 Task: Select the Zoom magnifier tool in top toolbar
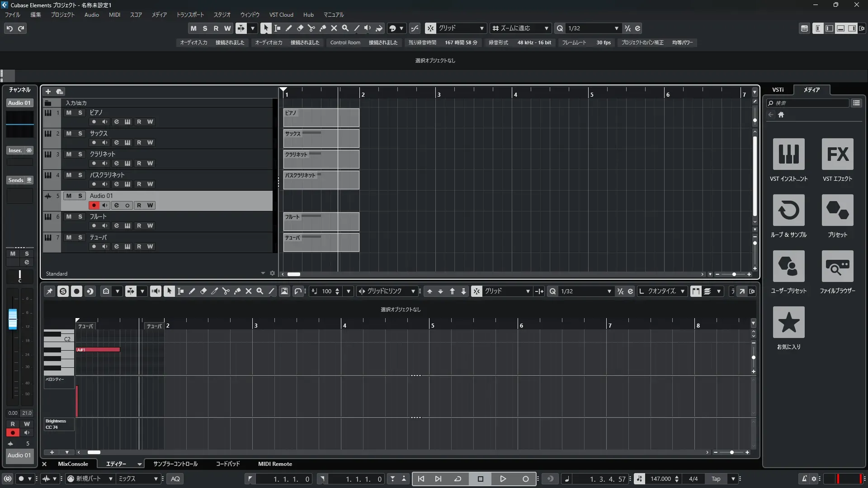pos(345,28)
